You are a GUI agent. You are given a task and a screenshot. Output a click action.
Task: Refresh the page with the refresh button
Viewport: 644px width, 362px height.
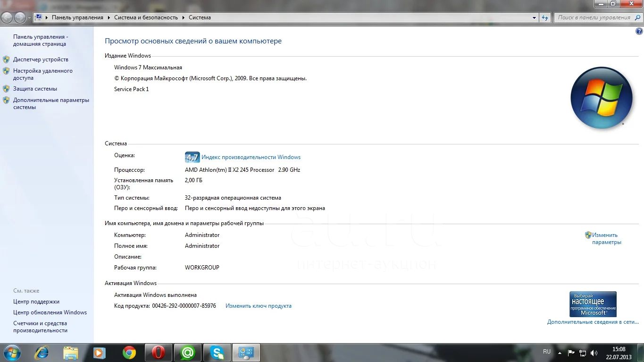click(x=545, y=17)
